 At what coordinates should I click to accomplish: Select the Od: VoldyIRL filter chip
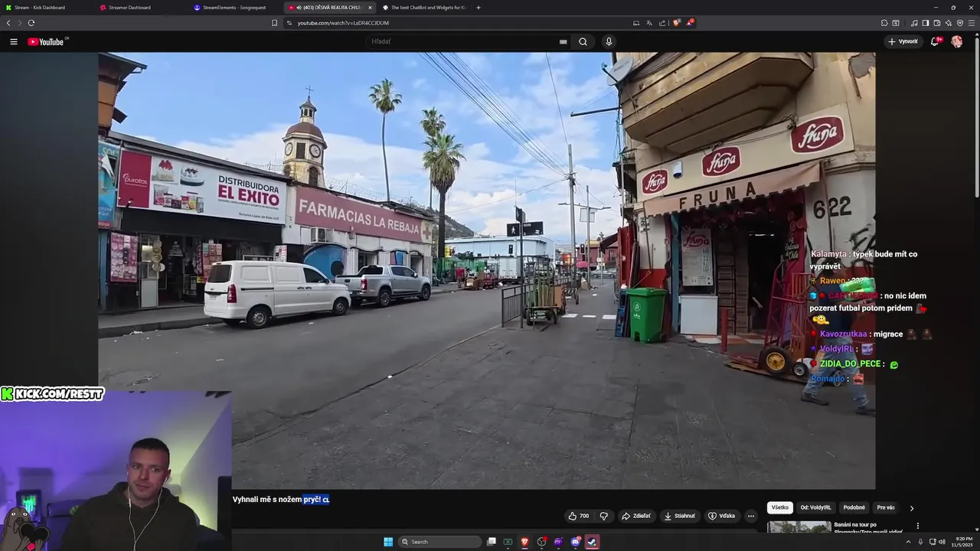815,507
